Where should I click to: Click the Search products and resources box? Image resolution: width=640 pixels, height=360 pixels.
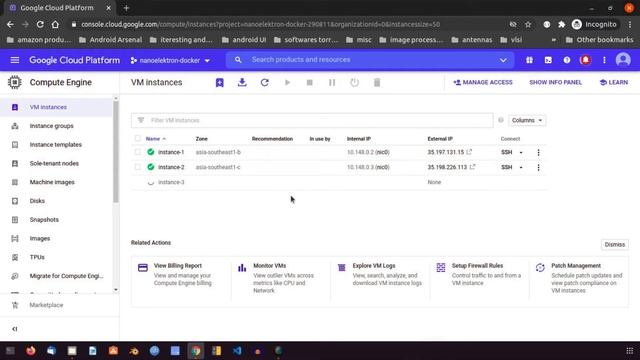(x=369, y=60)
